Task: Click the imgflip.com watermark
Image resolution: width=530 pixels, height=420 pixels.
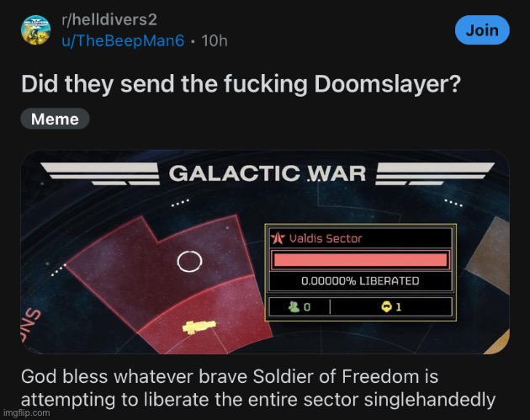Action: [x=26, y=413]
